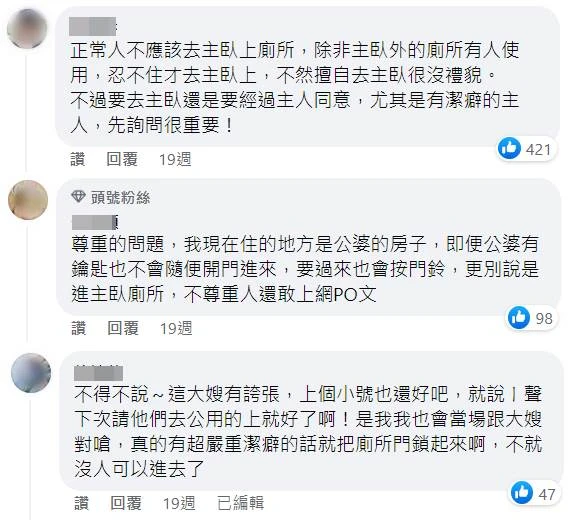
Task: Open the third commenter's blurred name
Action: 98,374
